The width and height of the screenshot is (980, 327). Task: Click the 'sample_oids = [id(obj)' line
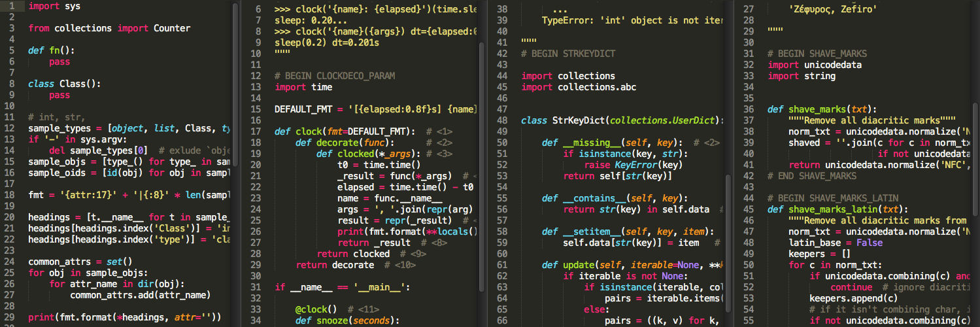[129, 173]
